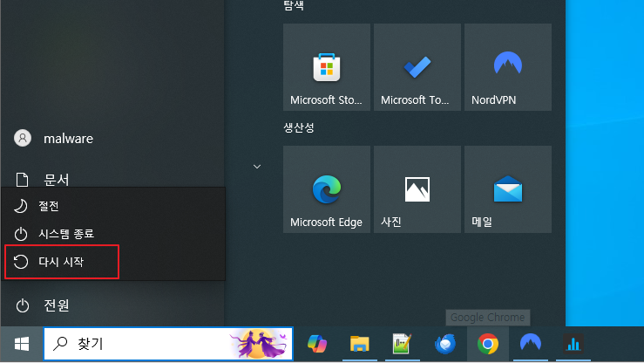Open the 사진 (Photos) tile
Viewport: 644px width, 363px height.
point(417,189)
